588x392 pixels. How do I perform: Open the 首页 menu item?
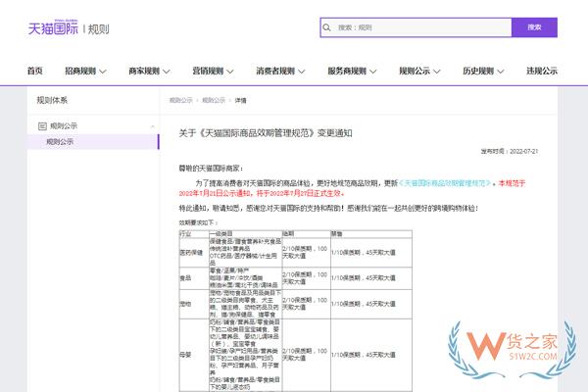35,71
